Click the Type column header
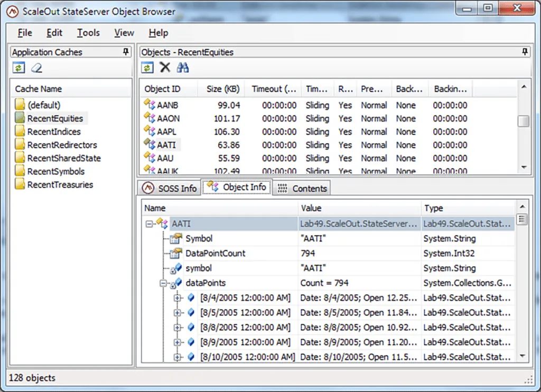 pyautogui.click(x=468, y=208)
